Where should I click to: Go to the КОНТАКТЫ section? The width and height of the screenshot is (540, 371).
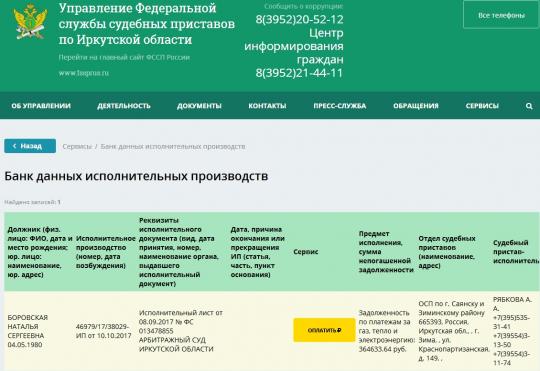click(x=267, y=106)
